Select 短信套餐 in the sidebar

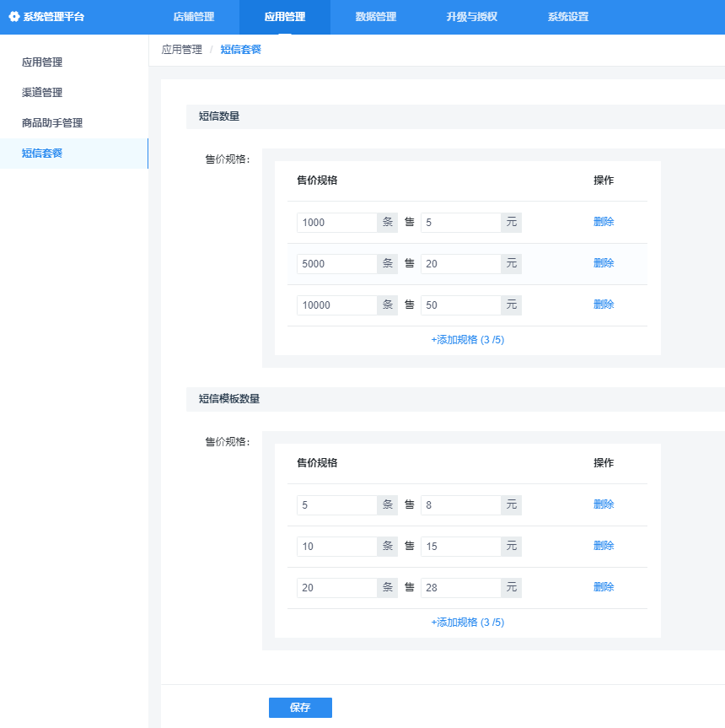[x=74, y=154]
